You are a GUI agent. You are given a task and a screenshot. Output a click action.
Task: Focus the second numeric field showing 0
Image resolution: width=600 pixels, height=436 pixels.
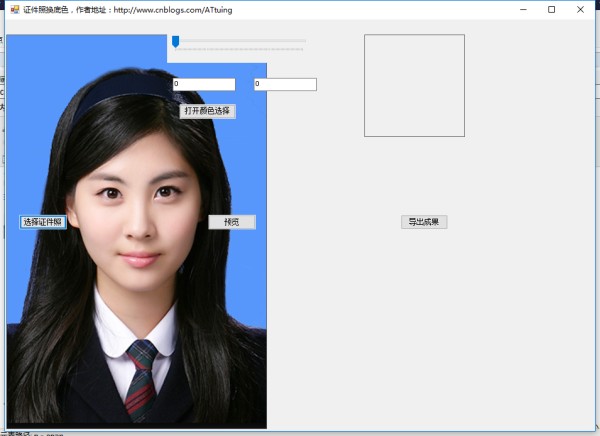285,84
